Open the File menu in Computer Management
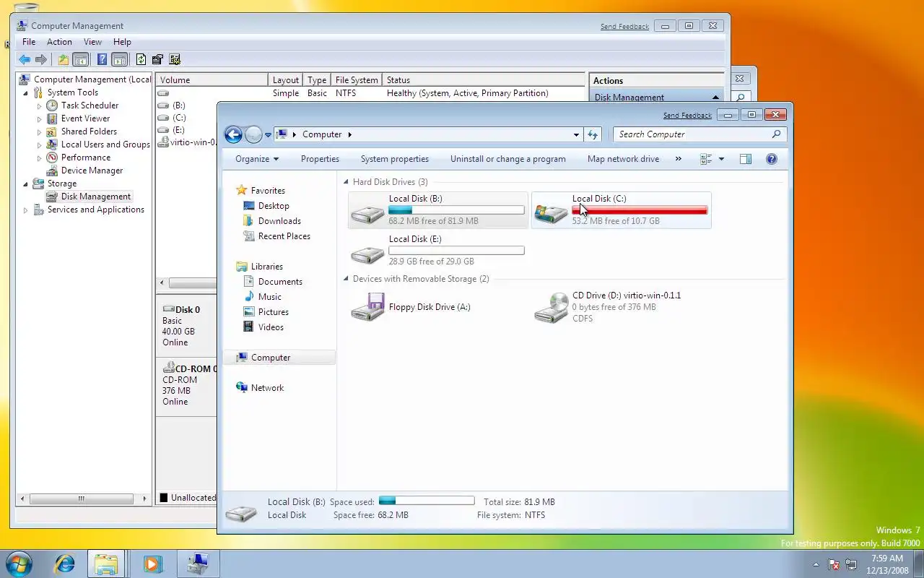The width and height of the screenshot is (924, 578). [29, 42]
